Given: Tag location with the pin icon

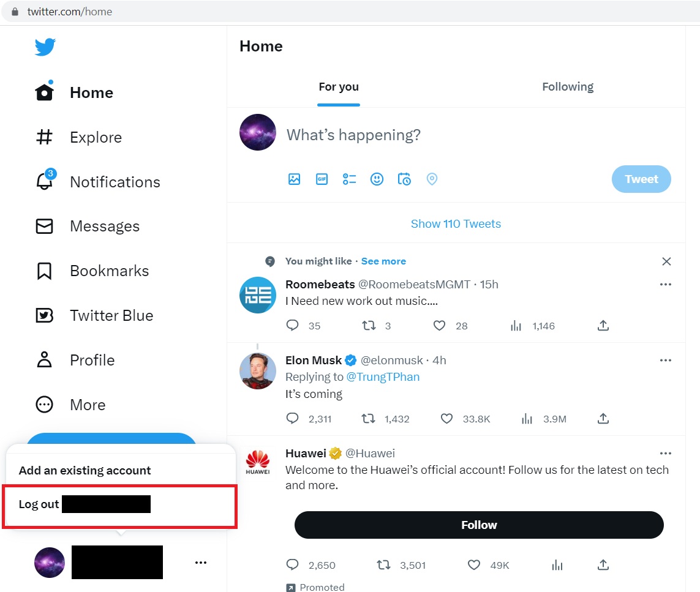Looking at the screenshot, I should (x=432, y=179).
